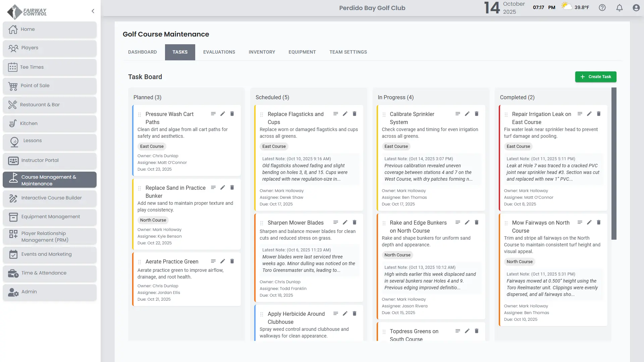Open notes for Sharpen Mower Blades task

pyautogui.click(x=335, y=223)
